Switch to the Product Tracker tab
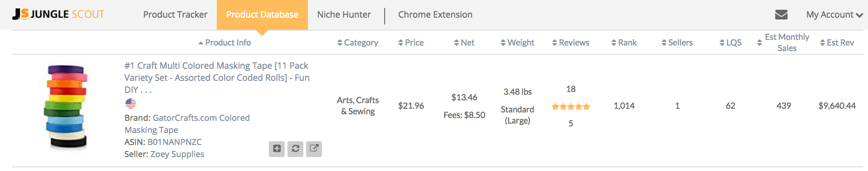The height and width of the screenshot is (171, 868). 175,14
